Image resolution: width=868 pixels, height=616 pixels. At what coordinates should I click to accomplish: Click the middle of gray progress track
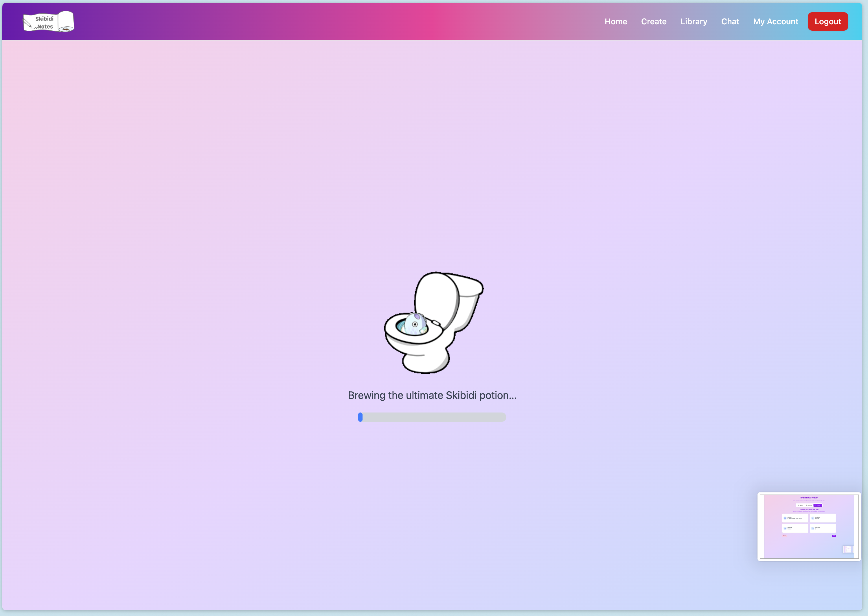[x=432, y=417]
